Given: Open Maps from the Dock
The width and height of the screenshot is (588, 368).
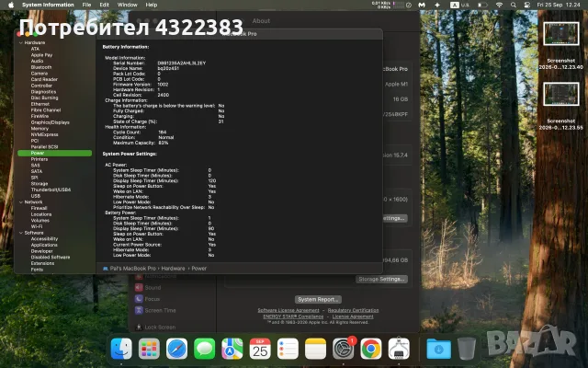Looking at the screenshot, I should click(x=232, y=349).
